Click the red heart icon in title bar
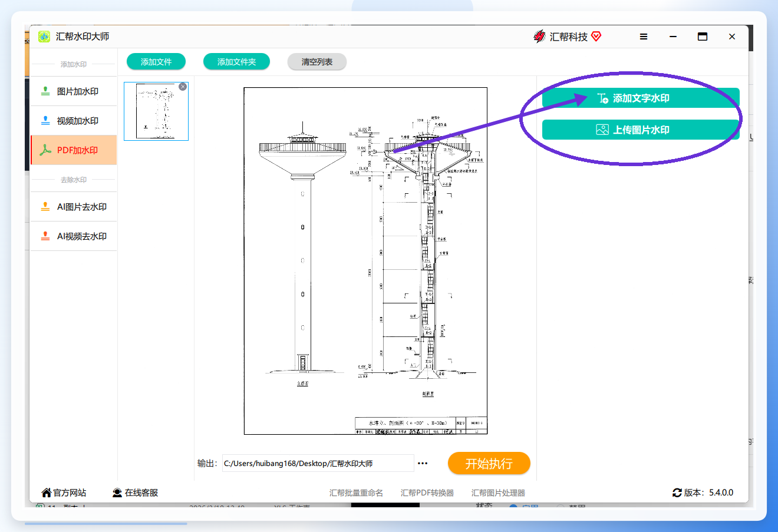The height and width of the screenshot is (532, 778). point(596,37)
